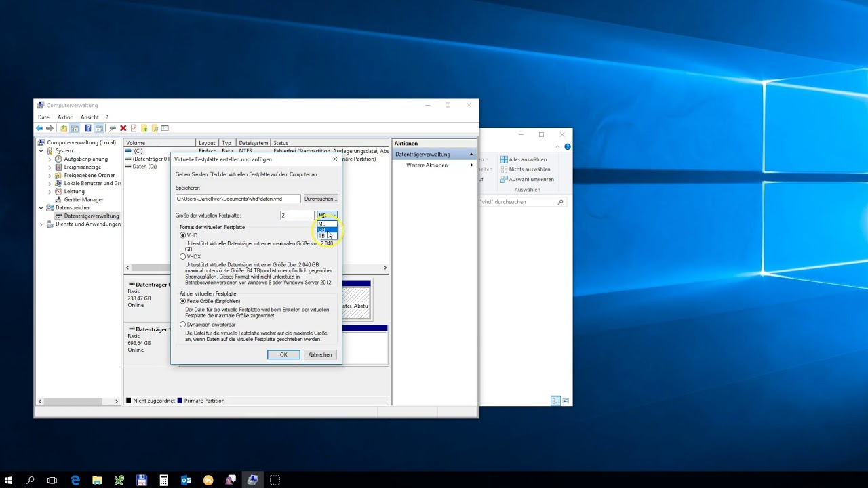Click the floppy disk app on taskbar

click(141, 480)
